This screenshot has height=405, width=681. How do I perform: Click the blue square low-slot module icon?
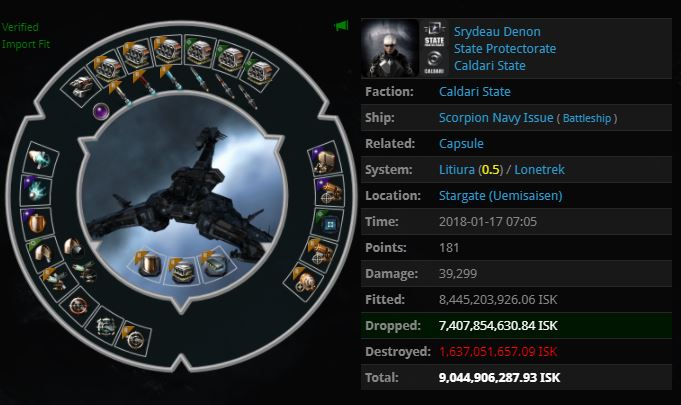point(329,224)
